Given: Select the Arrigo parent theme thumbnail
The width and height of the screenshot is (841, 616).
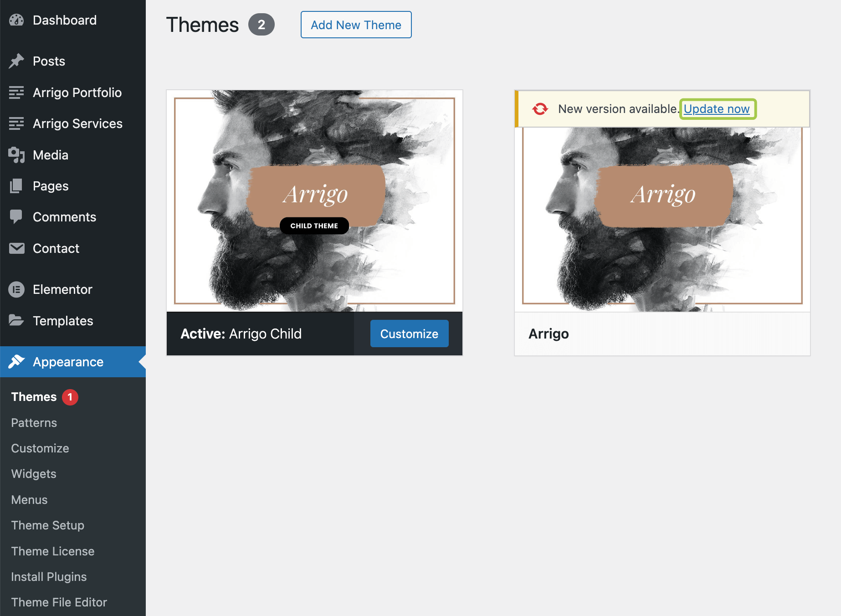Looking at the screenshot, I should tap(662, 219).
